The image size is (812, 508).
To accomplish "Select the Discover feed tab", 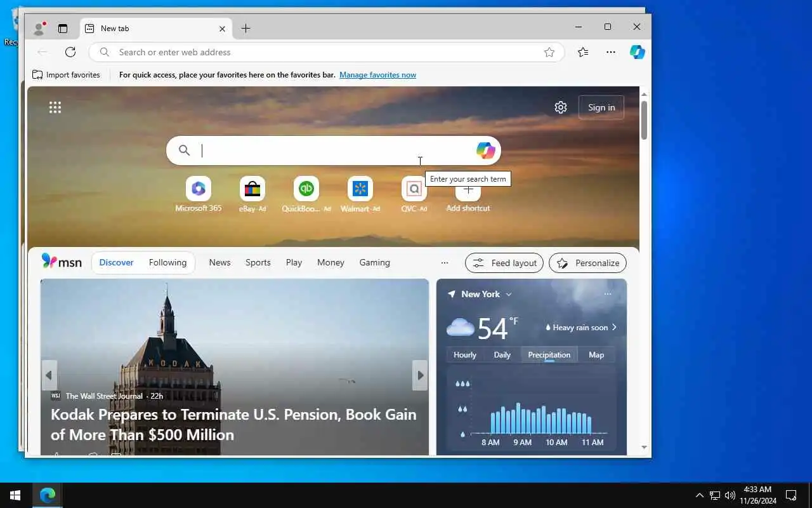I will (x=116, y=262).
